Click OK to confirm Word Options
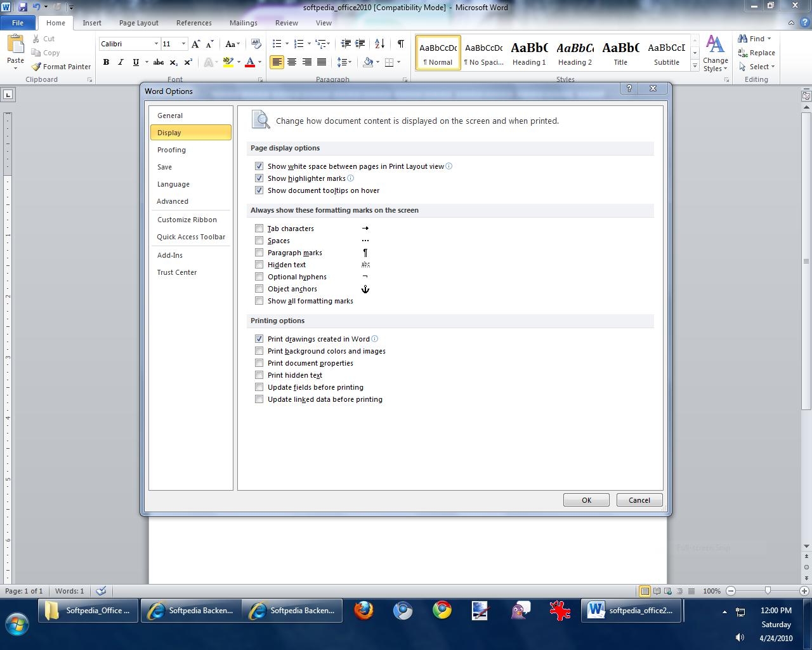The width and height of the screenshot is (812, 650). pyautogui.click(x=586, y=500)
